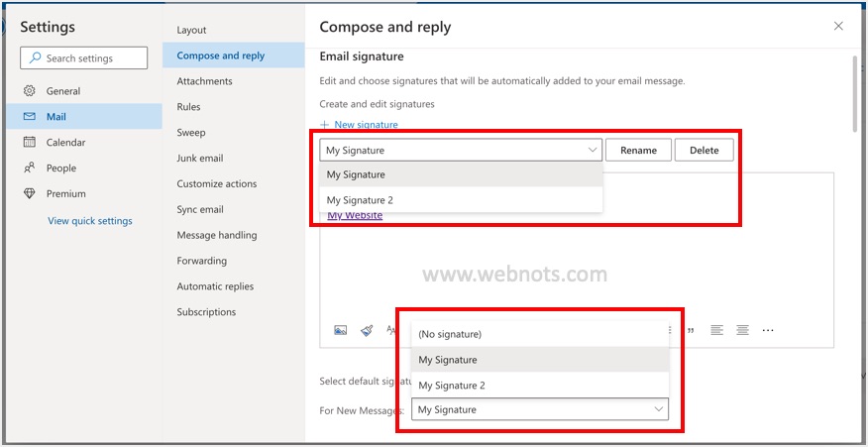This screenshot has width=868, height=447.
Task: Click the Premium diamond icon
Action: click(29, 194)
